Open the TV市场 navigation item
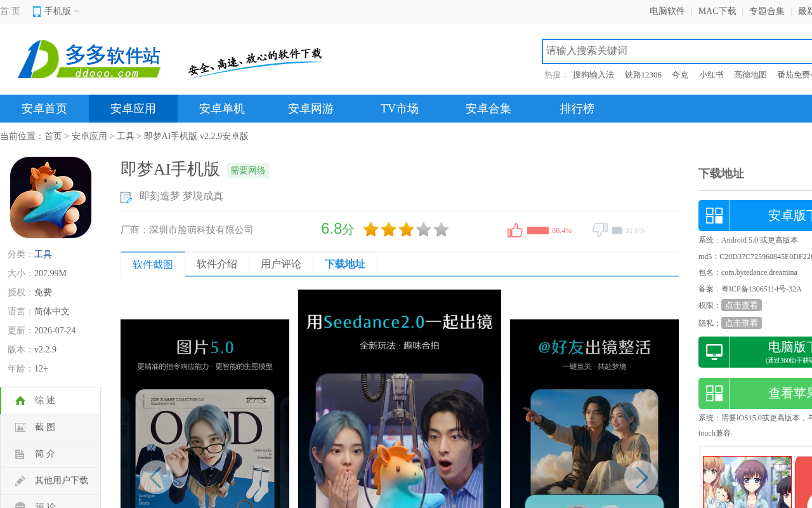 [x=400, y=109]
